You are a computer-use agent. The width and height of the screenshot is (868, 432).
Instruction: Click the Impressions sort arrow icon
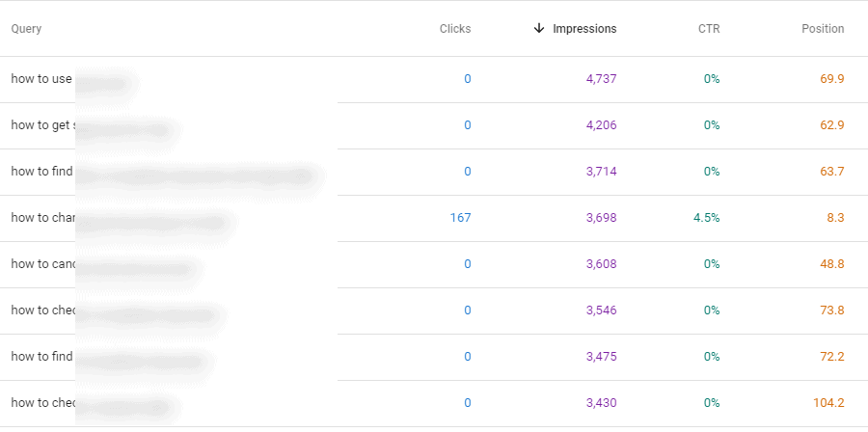coord(539,29)
